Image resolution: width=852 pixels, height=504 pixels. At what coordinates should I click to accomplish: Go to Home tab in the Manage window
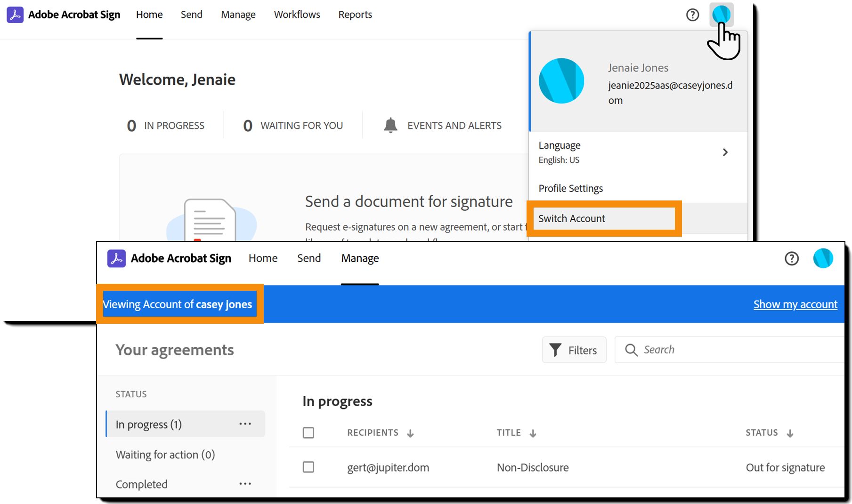tap(263, 258)
